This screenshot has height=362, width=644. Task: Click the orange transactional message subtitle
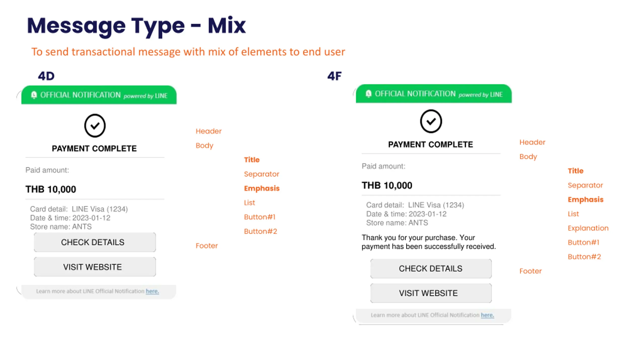click(x=188, y=52)
